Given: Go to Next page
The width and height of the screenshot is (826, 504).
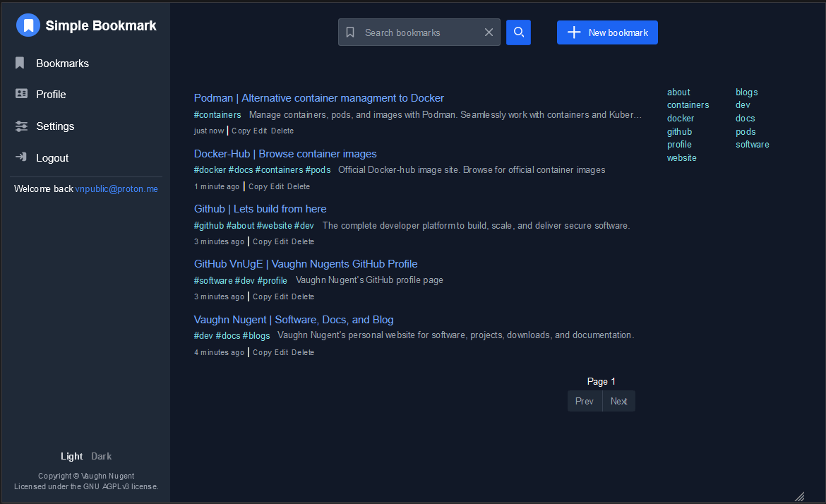Looking at the screenshot, I should point(619,402).
